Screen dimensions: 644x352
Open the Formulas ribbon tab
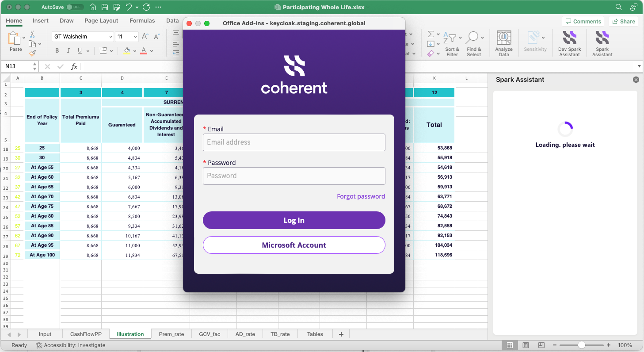(x=142, y=21)
